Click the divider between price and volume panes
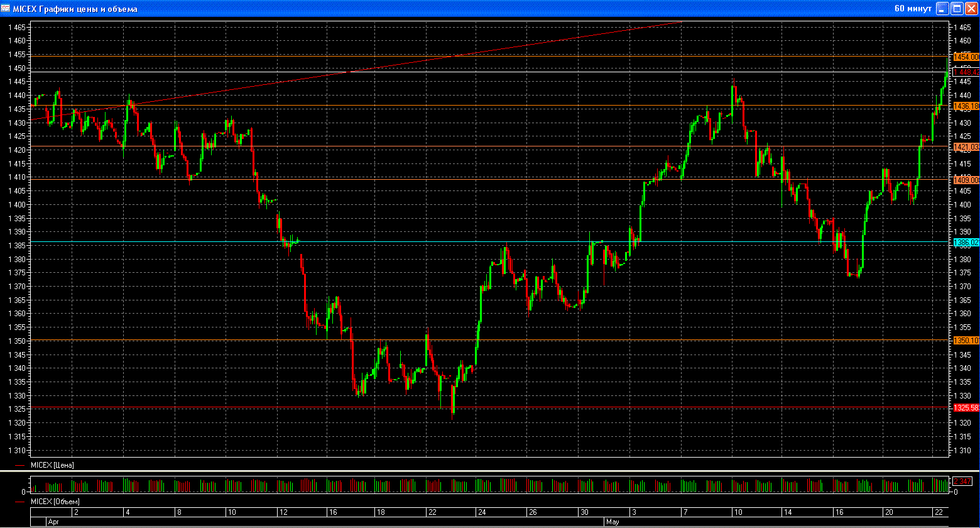 pos(490,471)
